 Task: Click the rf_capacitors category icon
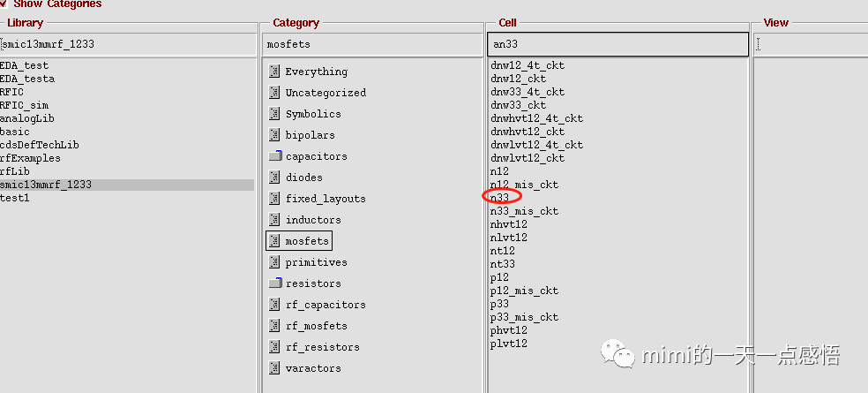(x=274, y=305)
